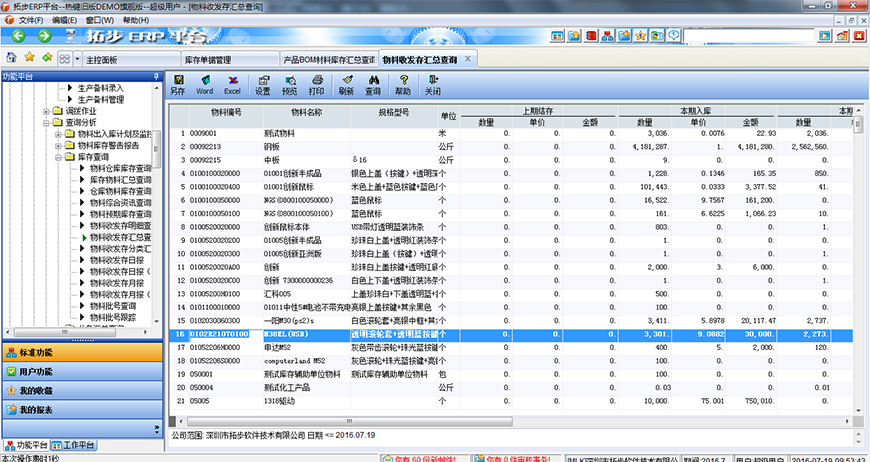Refresh data using the 刷新 icon
Image resolution: width=870 pixels, height=462 pixels.
tap(346, 84)
